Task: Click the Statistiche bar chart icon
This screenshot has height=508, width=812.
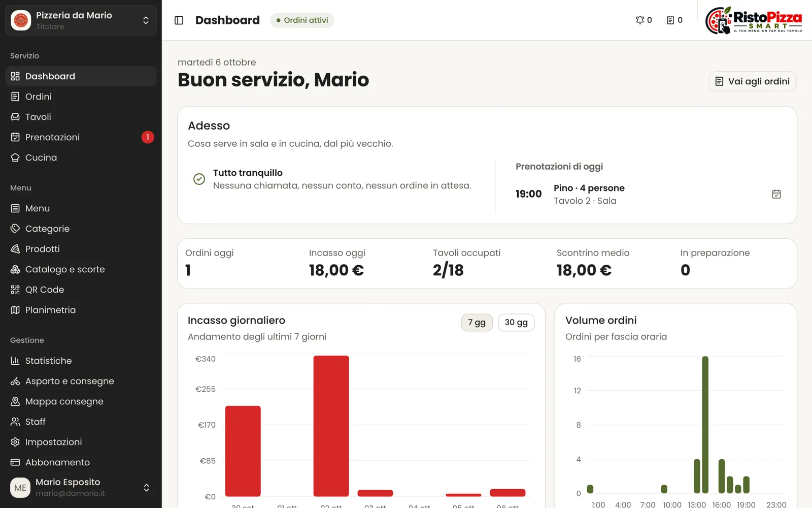Action: (15, 361)
